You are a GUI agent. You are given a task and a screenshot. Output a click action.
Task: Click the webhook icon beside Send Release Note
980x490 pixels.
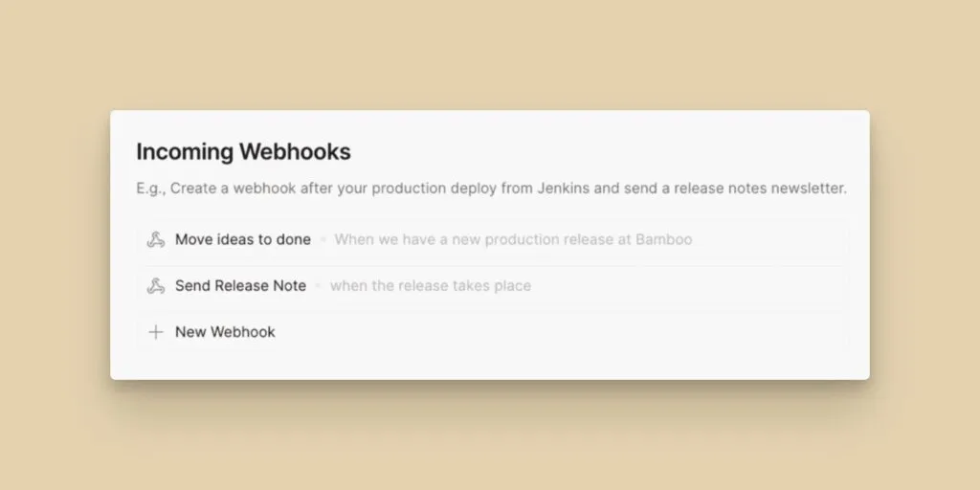pyautogui.click(x=156, y=285)
